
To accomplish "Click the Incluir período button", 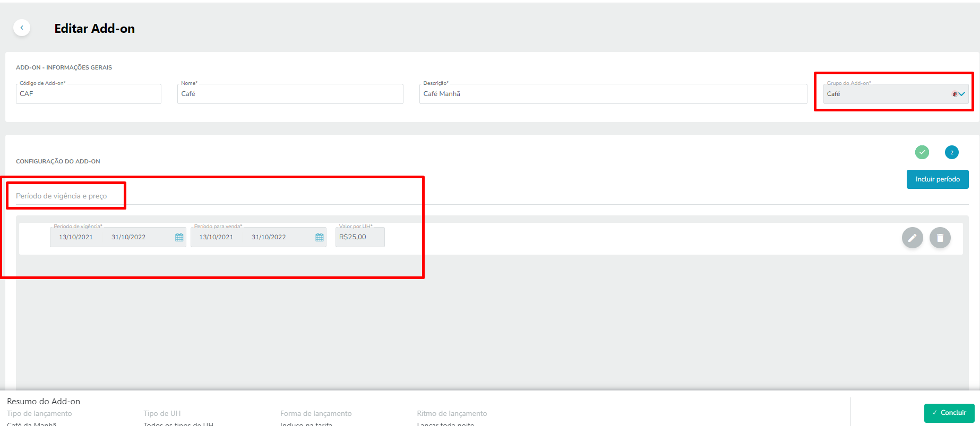I will (938, 179).
